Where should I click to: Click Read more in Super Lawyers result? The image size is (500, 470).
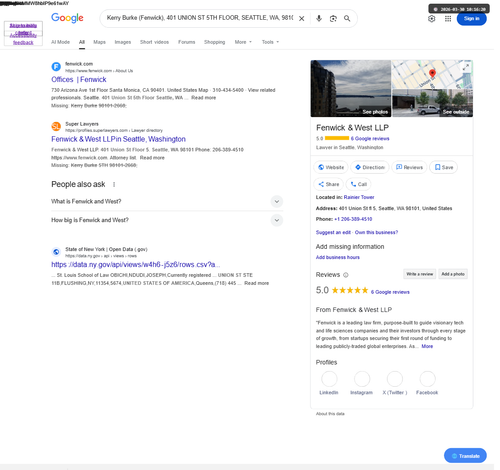152,158
